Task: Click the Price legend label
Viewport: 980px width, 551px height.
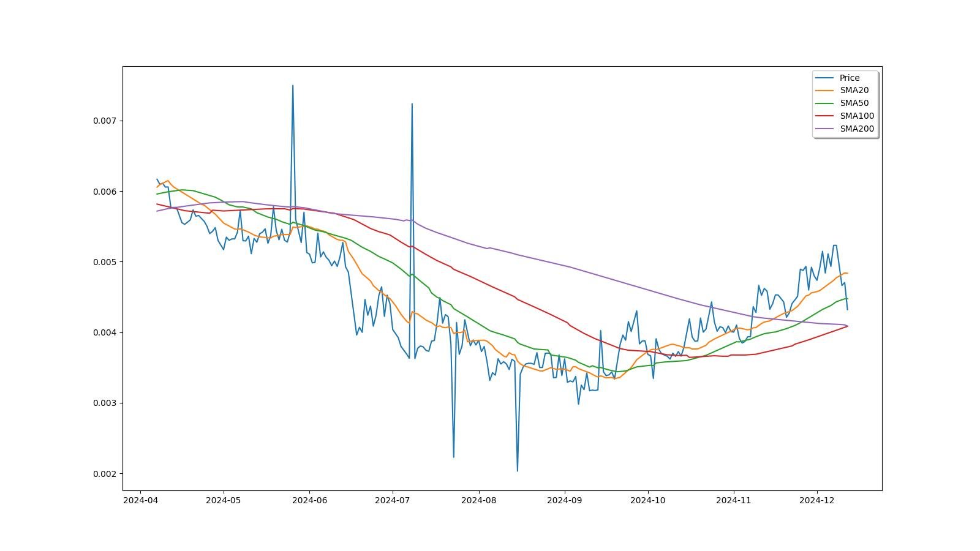Action: (849, 78)
